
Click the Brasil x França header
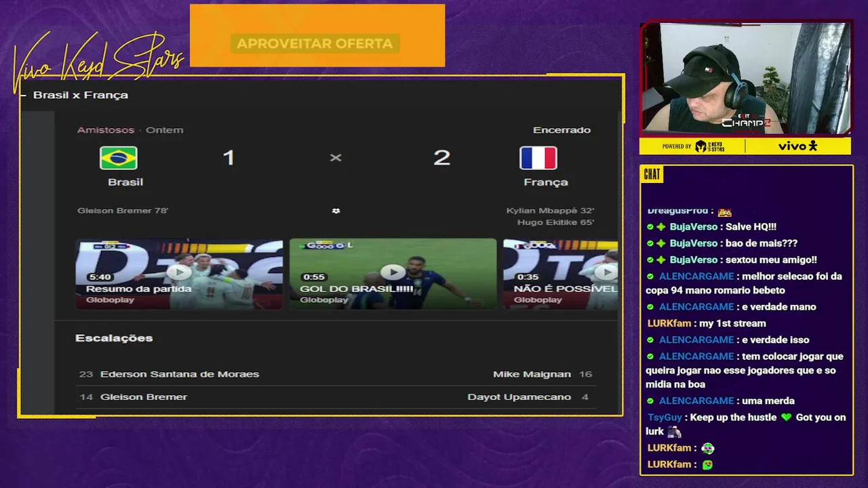(x=81, y=95)
